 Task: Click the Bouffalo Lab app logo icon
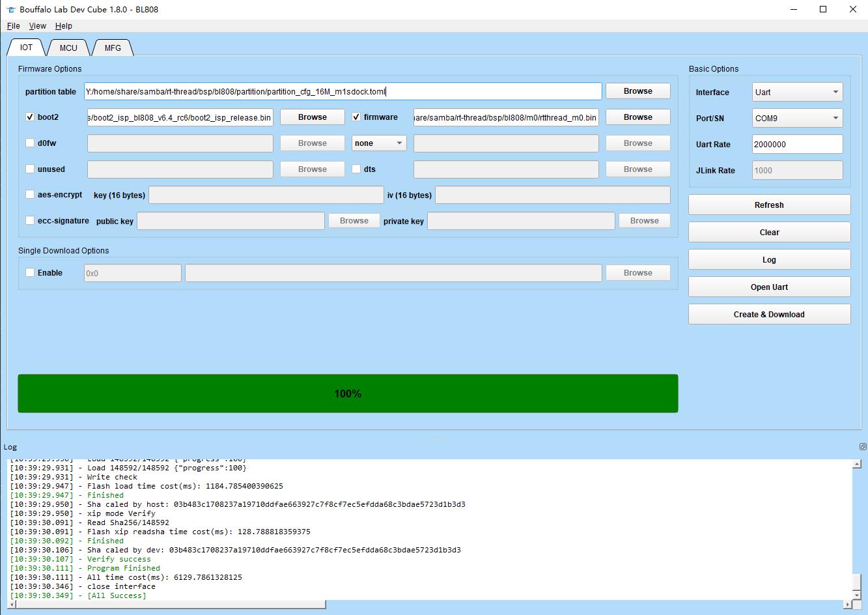point(10,10)
